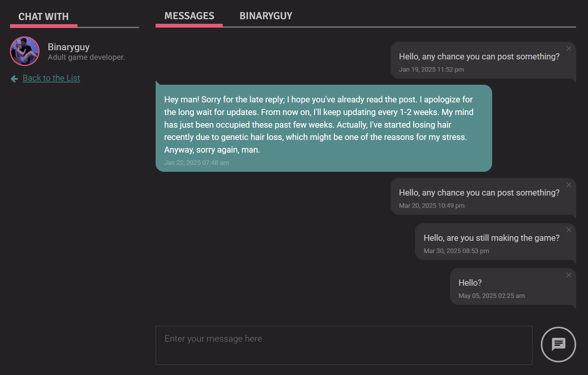Click the teal reply bubble from Binaryguy
The width and height of the screenshot is (588, 375).
(324, 128)
